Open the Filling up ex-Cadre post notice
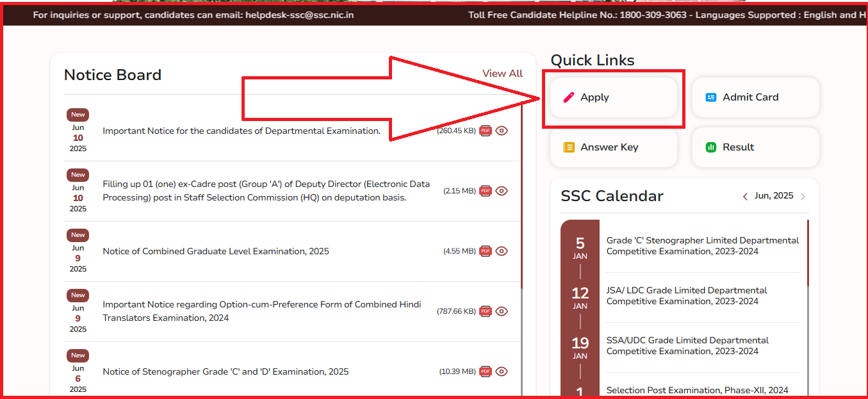This screenshot has height=399, width=868. 266,191
